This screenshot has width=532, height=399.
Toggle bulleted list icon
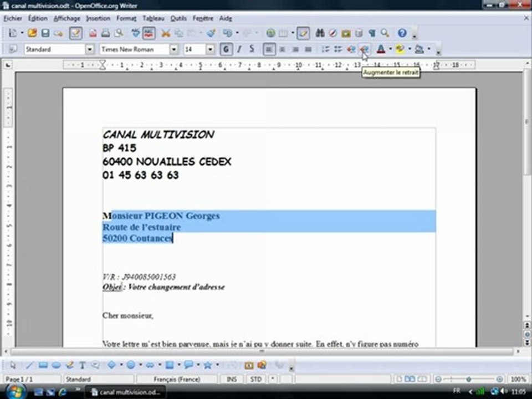[x=338, y=49]
